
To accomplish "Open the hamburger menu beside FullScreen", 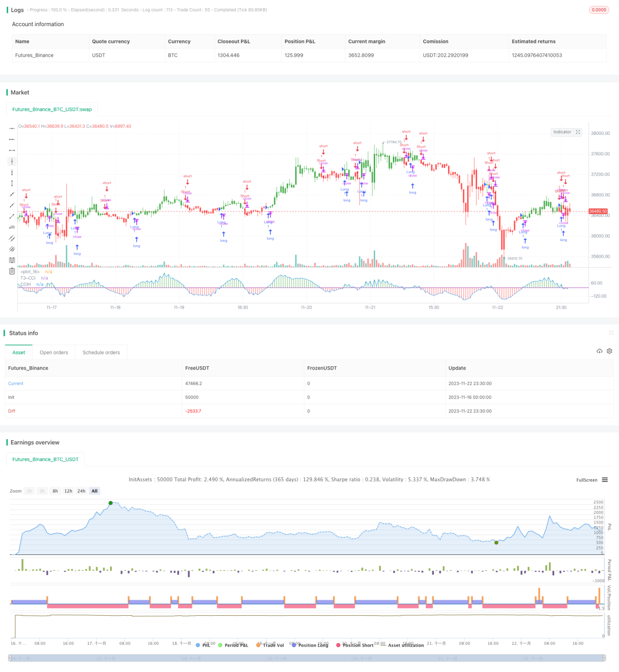I will tap(605, 480).
